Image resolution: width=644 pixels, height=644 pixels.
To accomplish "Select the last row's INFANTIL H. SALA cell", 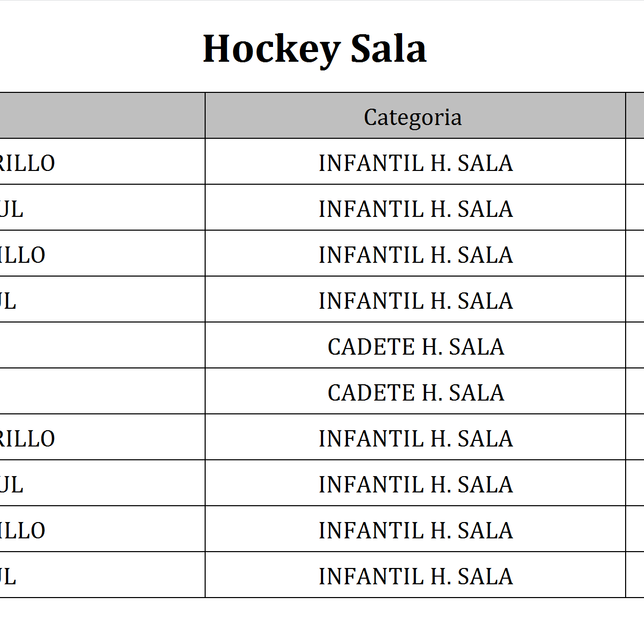I will 415,577.
